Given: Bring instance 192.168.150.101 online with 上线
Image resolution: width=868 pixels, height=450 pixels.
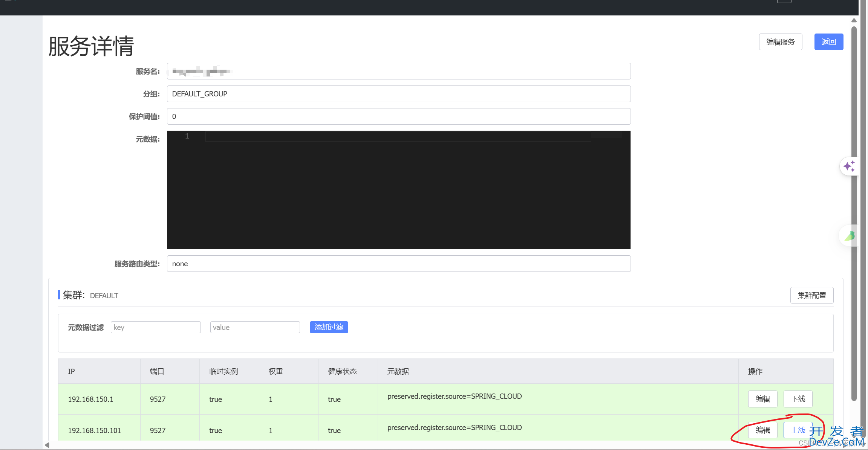Looking at the screenshot, I should (798, 430).
